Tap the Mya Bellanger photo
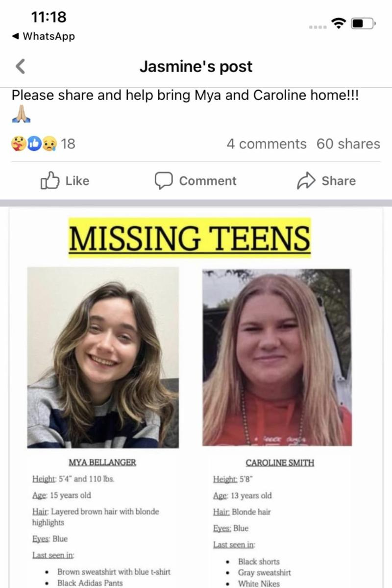392x588 pixels. tap(103, 357)
